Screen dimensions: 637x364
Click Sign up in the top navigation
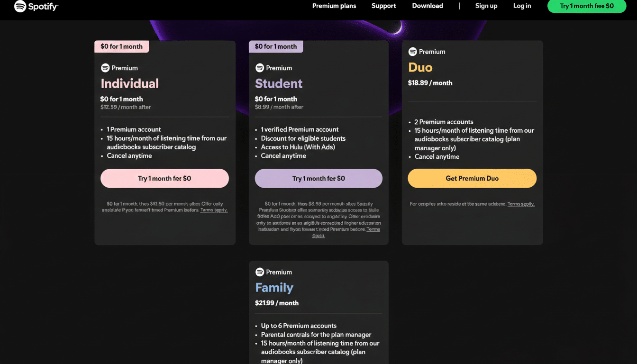(486, 6)
